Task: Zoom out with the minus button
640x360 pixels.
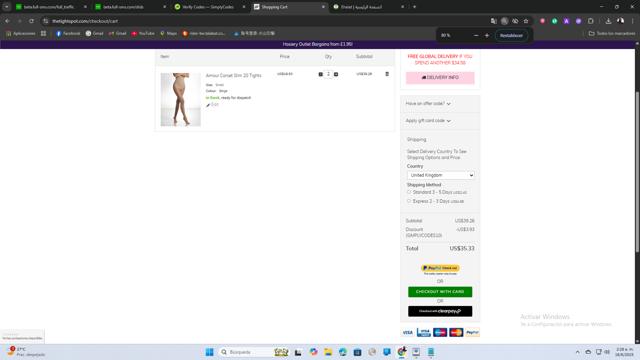Action: pos(476,36)
